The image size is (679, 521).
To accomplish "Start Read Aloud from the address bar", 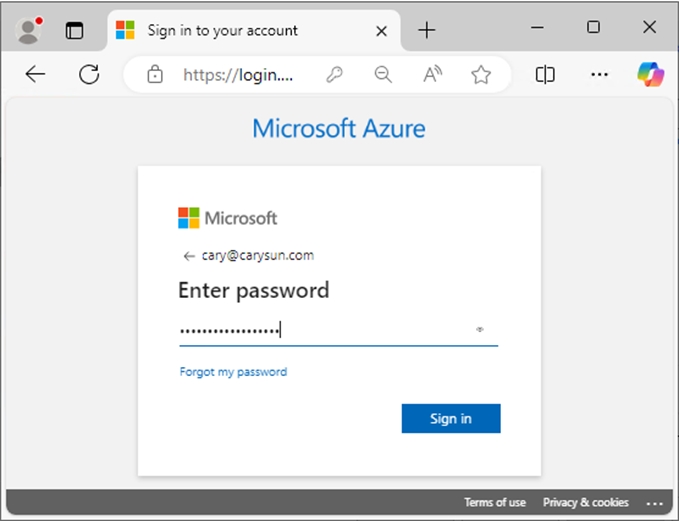I will (432, 74).
